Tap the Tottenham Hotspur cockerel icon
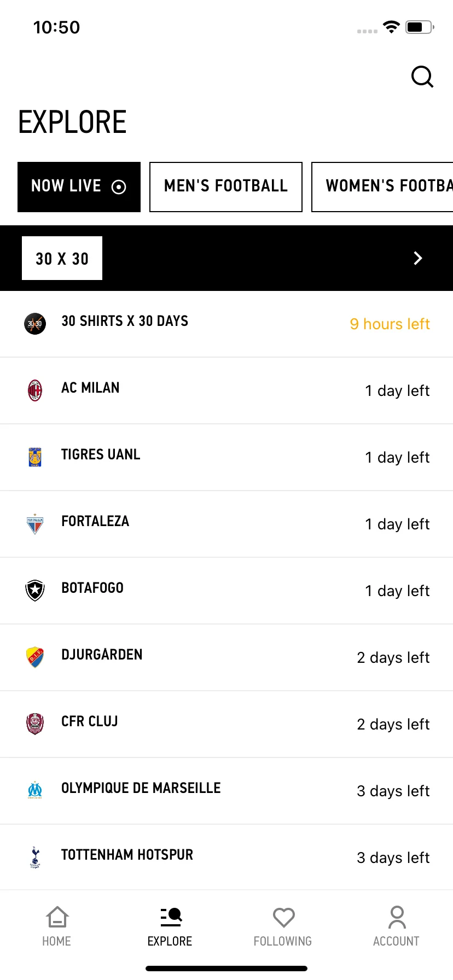 coord(35,857)
